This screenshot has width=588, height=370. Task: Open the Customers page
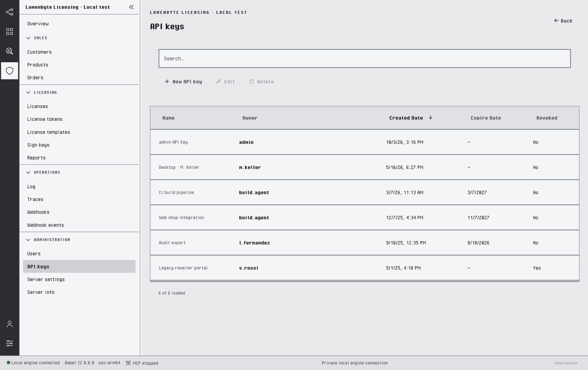(x=39, y=52)
